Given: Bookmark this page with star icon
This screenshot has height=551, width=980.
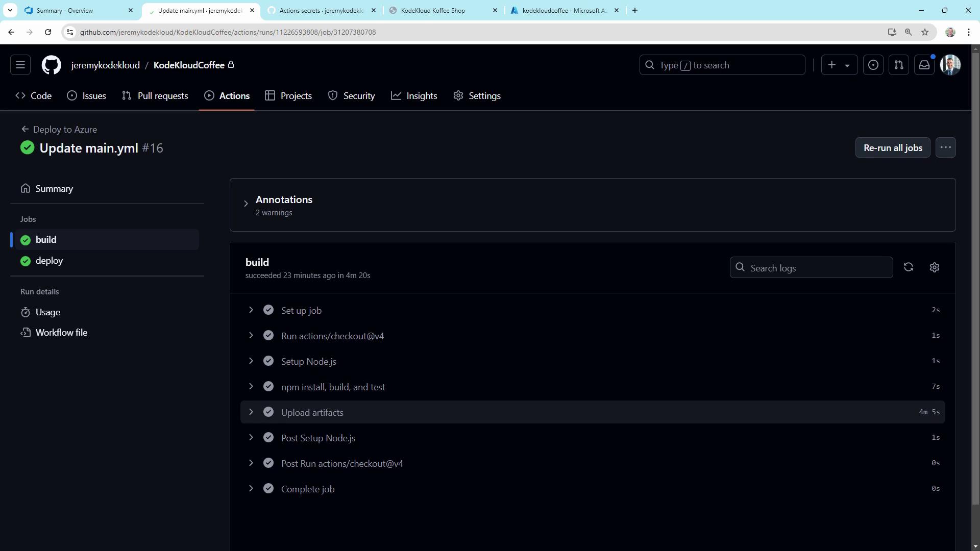Looking at the screenshot, I should 925,32.
